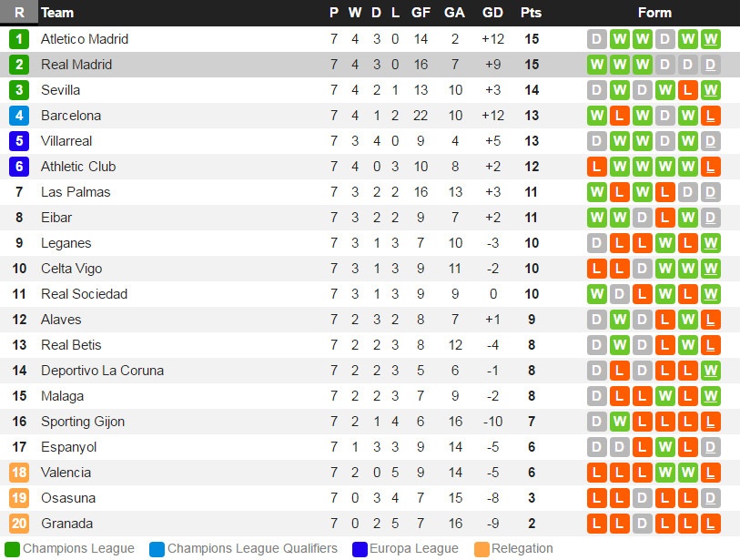Click the Team column header
740x560 pixels.
[x=57, y=13]
